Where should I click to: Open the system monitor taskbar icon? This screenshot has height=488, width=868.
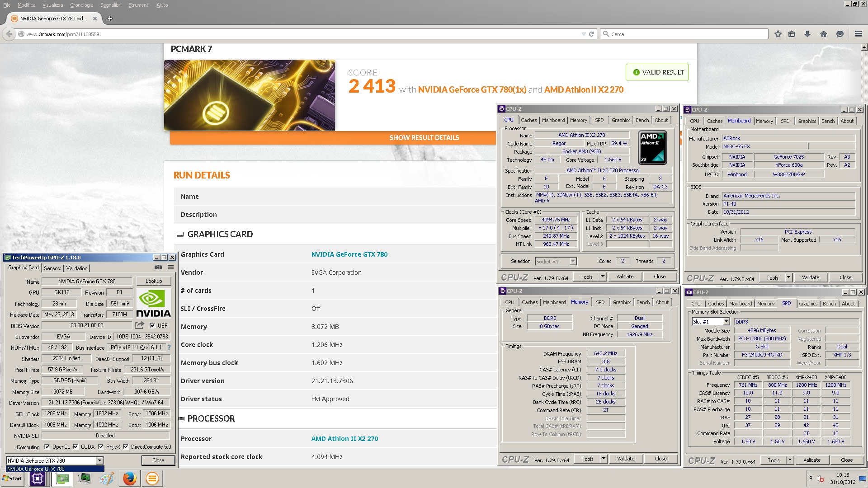pyautogui.click(x=84, y=479)
